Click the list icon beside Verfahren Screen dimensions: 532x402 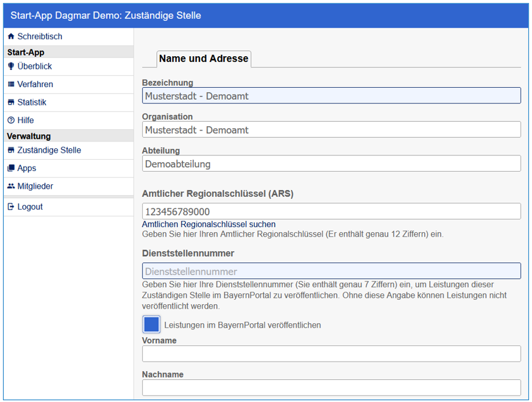pos(11,85)
